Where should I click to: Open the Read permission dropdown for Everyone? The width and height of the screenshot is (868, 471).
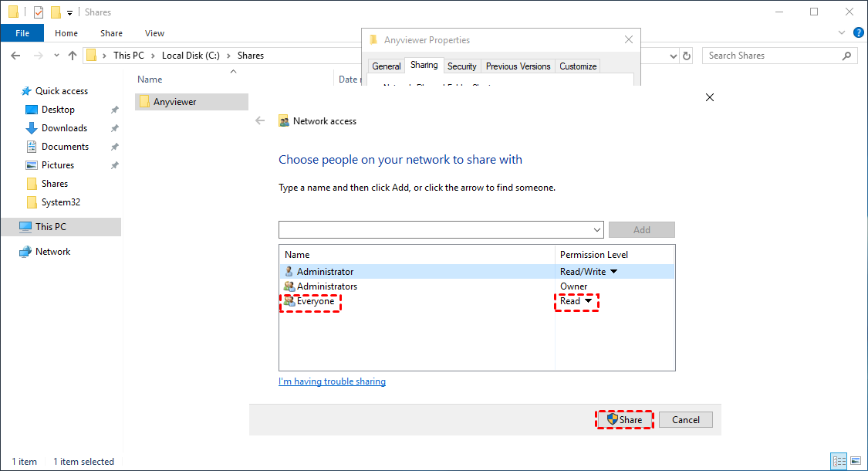(588, 301)
